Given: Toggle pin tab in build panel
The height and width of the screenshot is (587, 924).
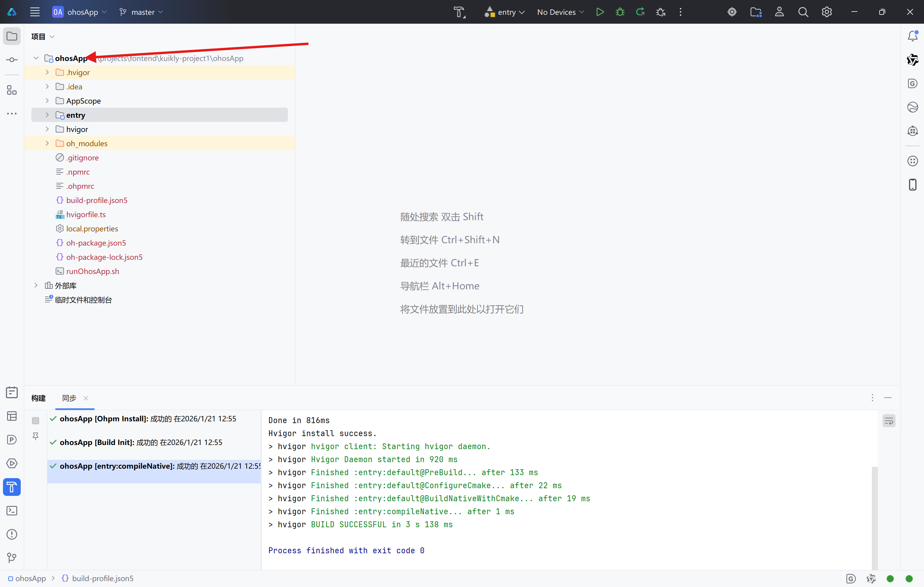Looking at the screenshot, I should [35, 436].
